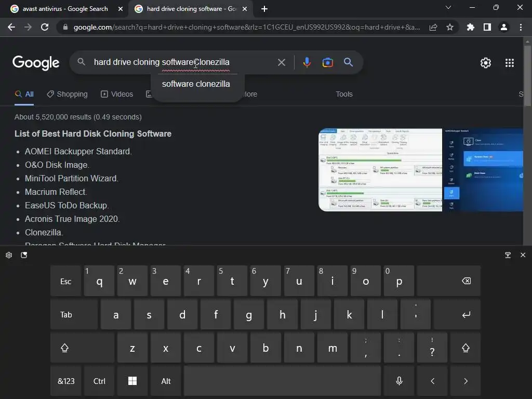Bookmark this page with the star icon
The height and width of the screenshot is (399, 532).
point(450,27)
